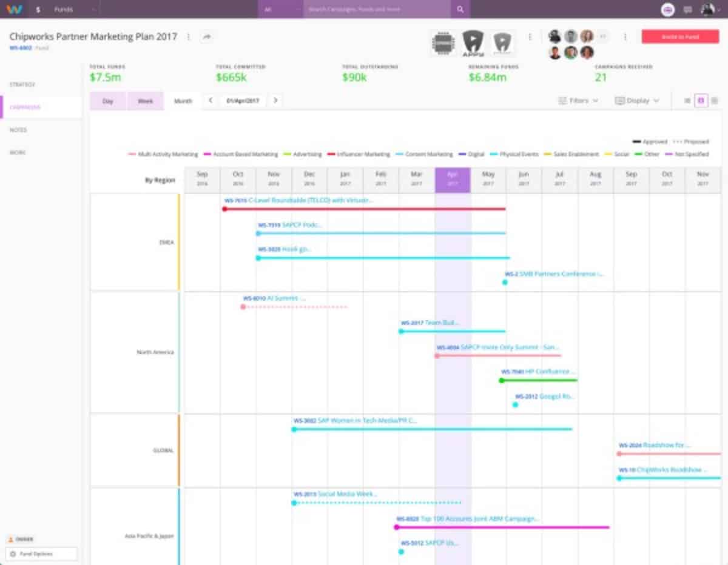Go to previous period arrow

click(x=211, y=101)
